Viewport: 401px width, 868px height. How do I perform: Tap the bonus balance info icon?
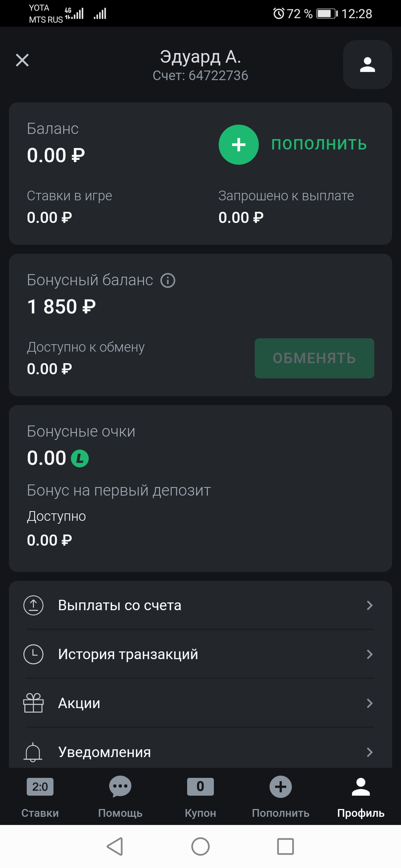pos(168,280)
